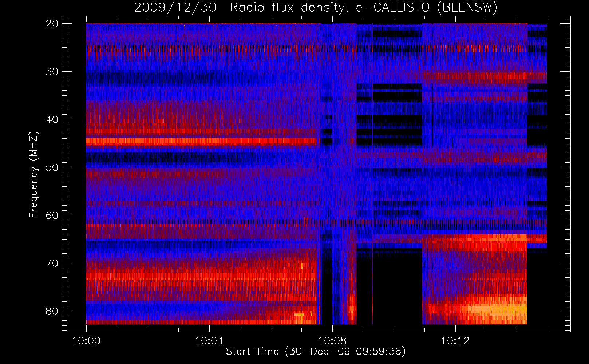Viewport: 589px width, 364px height.
Task: Click the '10:04' time tick label
Action: [209, 341]
